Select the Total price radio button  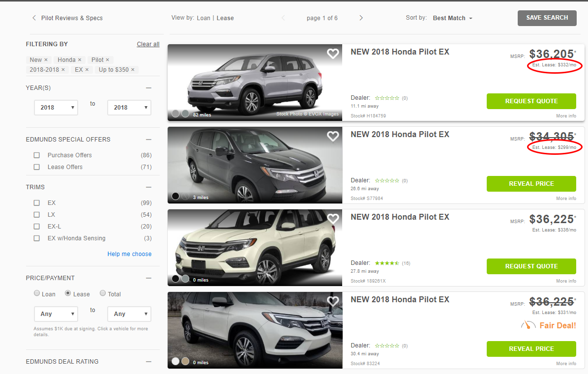click(103, 293)
